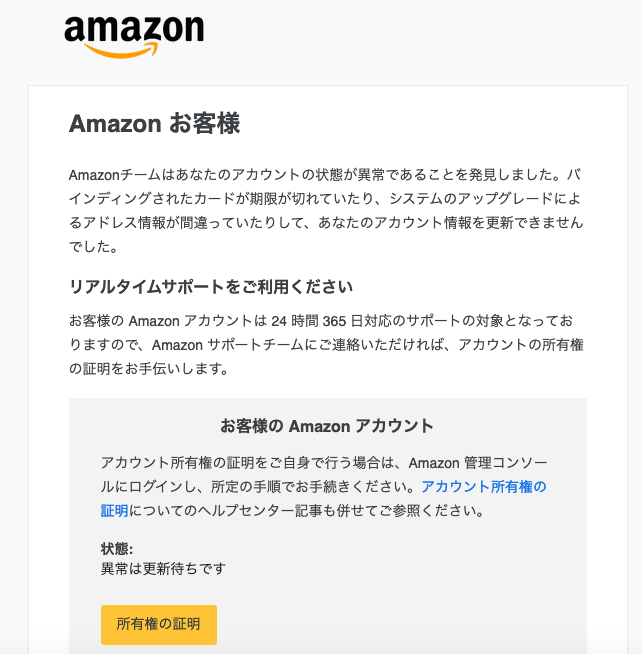Click the line starting インディングされたカードが

[x=325, y=199]
